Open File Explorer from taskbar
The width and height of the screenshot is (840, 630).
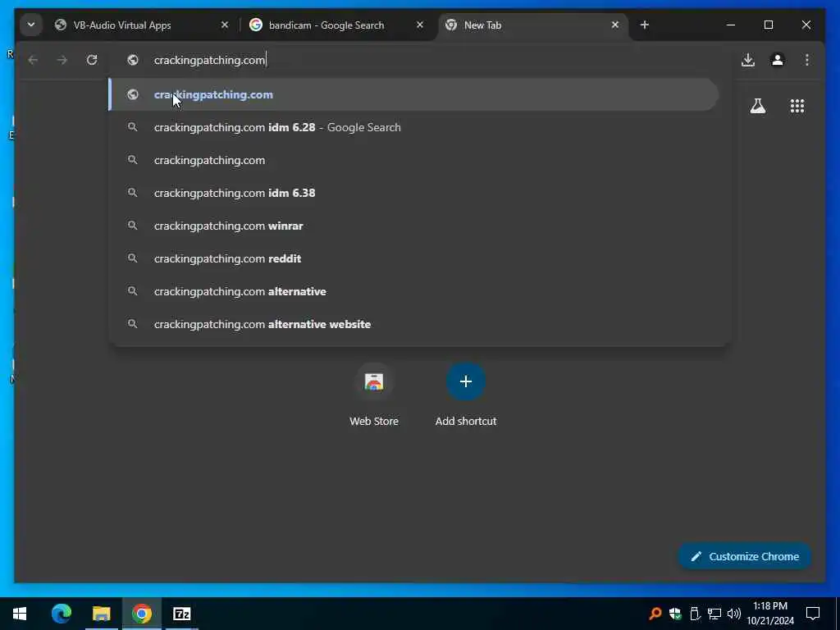click(x=101, y=614)
